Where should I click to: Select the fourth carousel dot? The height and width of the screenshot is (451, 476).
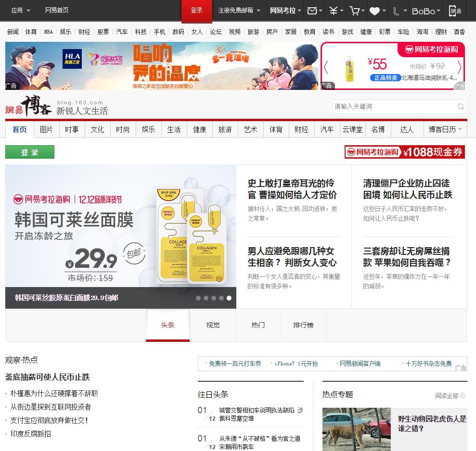tap(221, 298)
